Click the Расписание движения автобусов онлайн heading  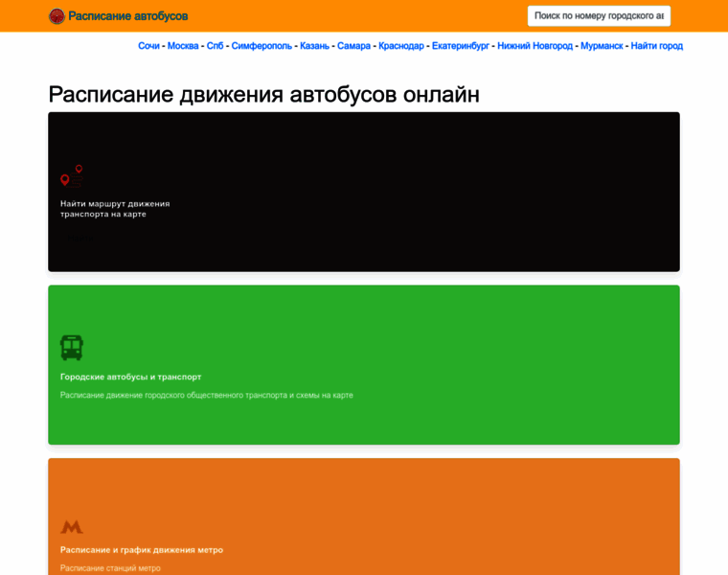263,94
